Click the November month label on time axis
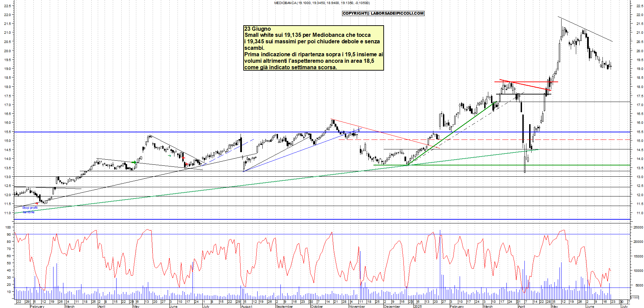The width and height of the screenshot is (644, 308). 357,306
